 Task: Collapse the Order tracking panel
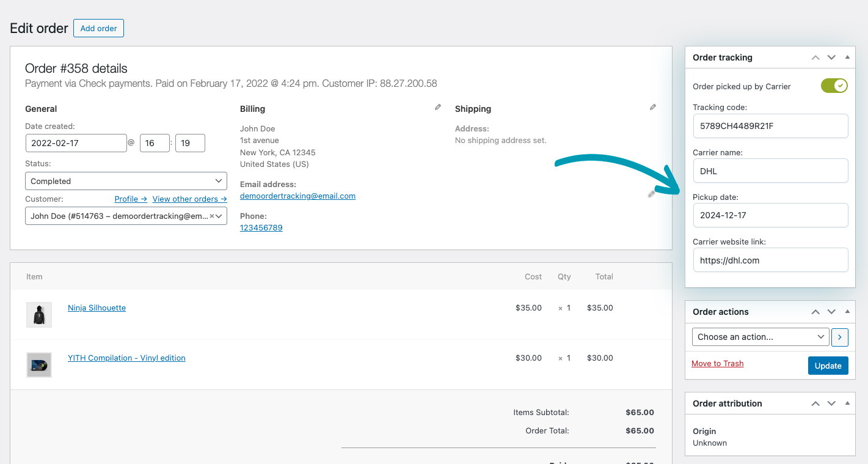tap(847, 57)
